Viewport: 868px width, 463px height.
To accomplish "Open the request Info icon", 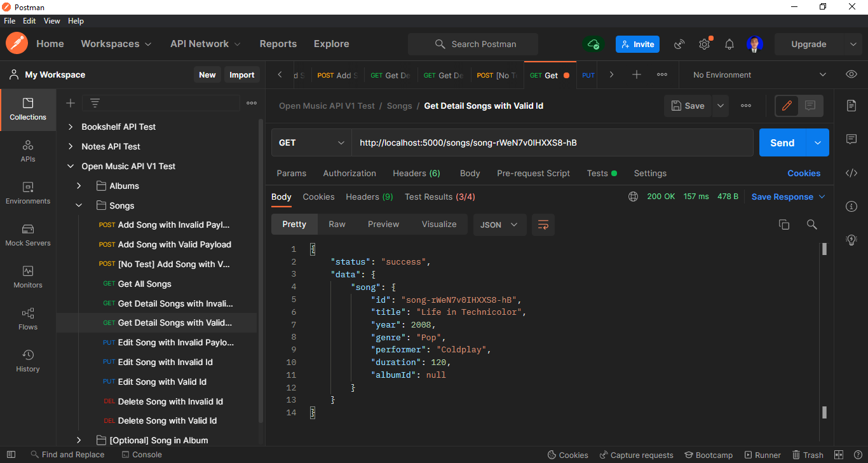I will (851, 206).
